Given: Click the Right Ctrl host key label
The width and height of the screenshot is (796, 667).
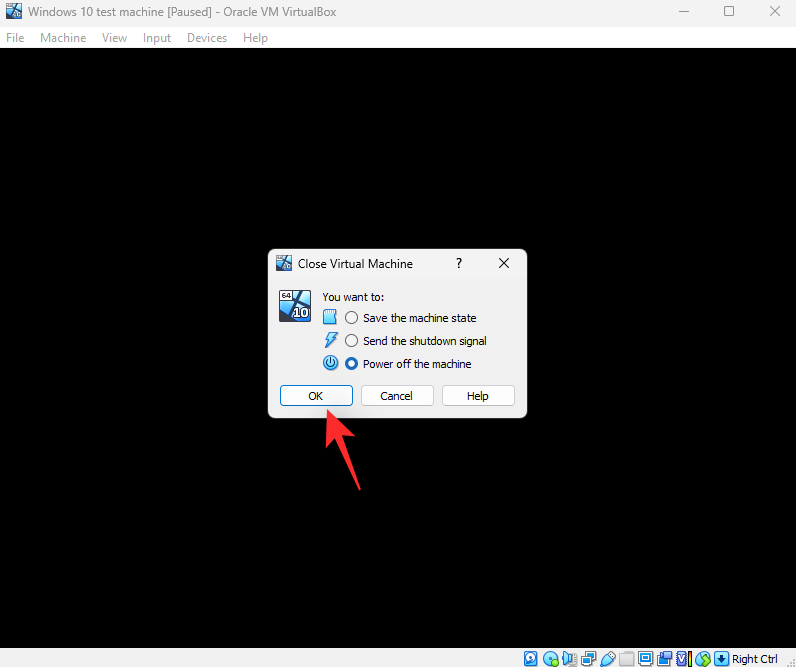Looking at the screenshot, I should [x=754, y=659].
